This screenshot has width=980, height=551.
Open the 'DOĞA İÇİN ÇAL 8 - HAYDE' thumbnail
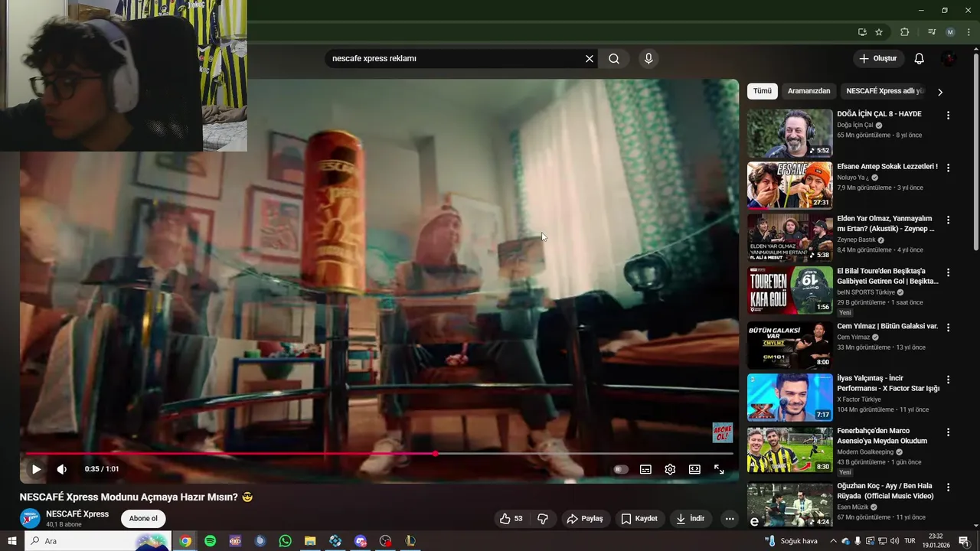click(789, 133)
